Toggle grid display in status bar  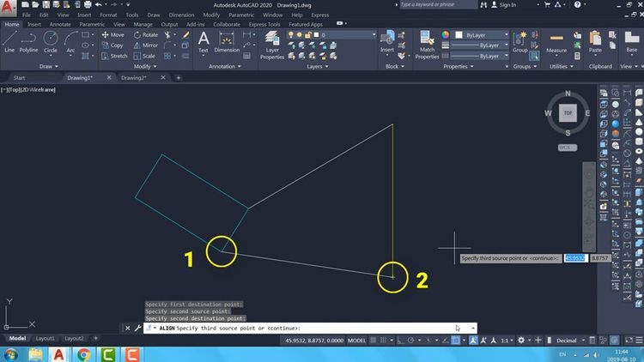374,341
